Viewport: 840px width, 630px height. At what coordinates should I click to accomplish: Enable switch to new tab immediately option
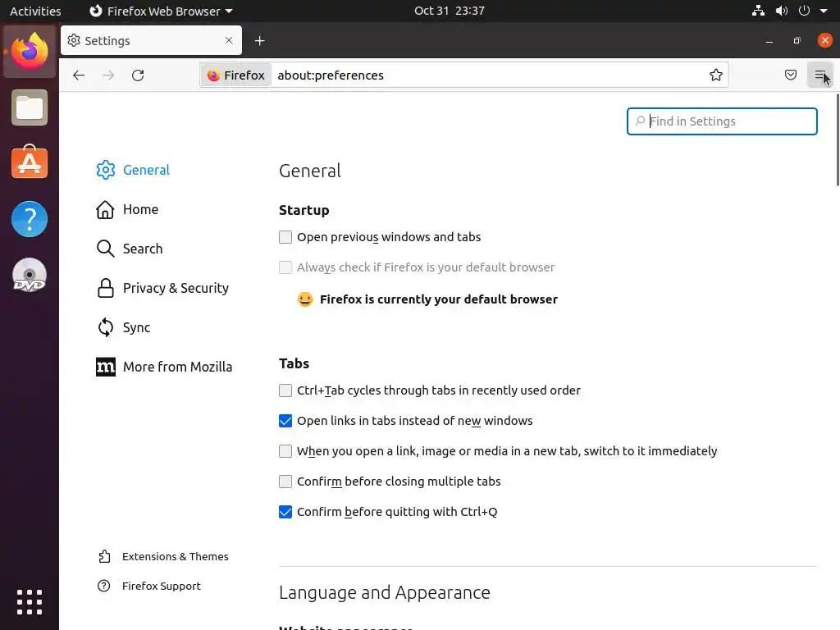tap(285, 451)
